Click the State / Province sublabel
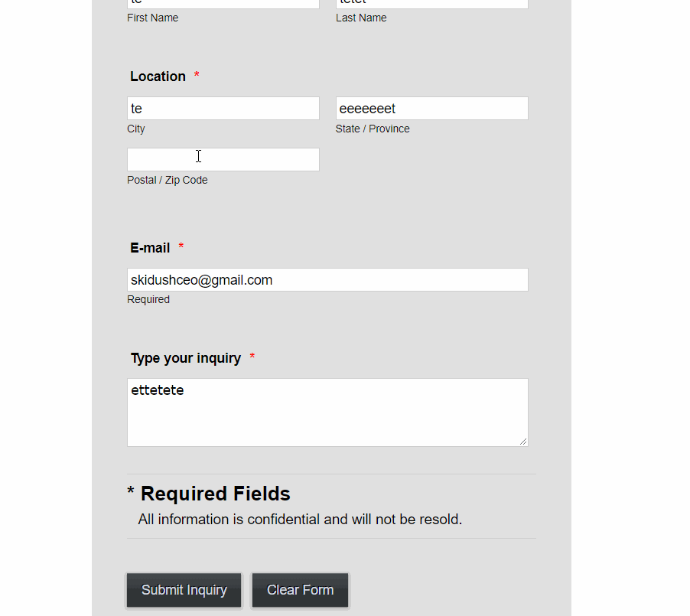This screenshot has width=690, height=616. pos(373,129)
